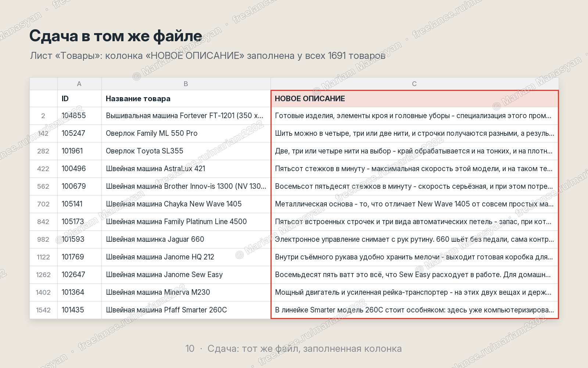Click ID cell 101593
Image resolution: width=588 pixels, height=368 pixels.
(79, 240)
